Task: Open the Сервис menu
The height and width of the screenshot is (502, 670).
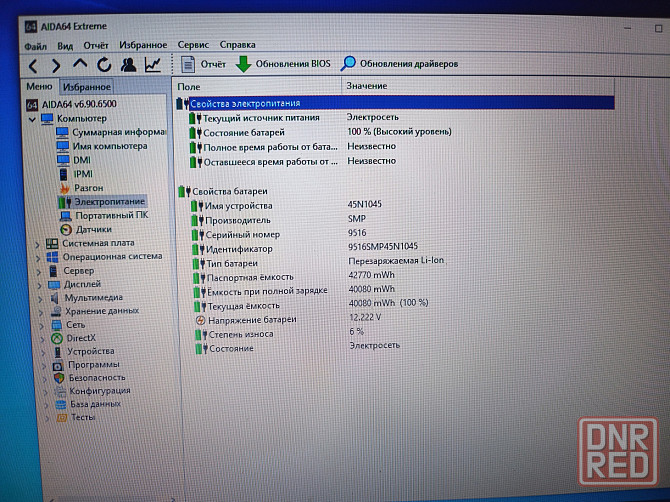Action: 193,45
